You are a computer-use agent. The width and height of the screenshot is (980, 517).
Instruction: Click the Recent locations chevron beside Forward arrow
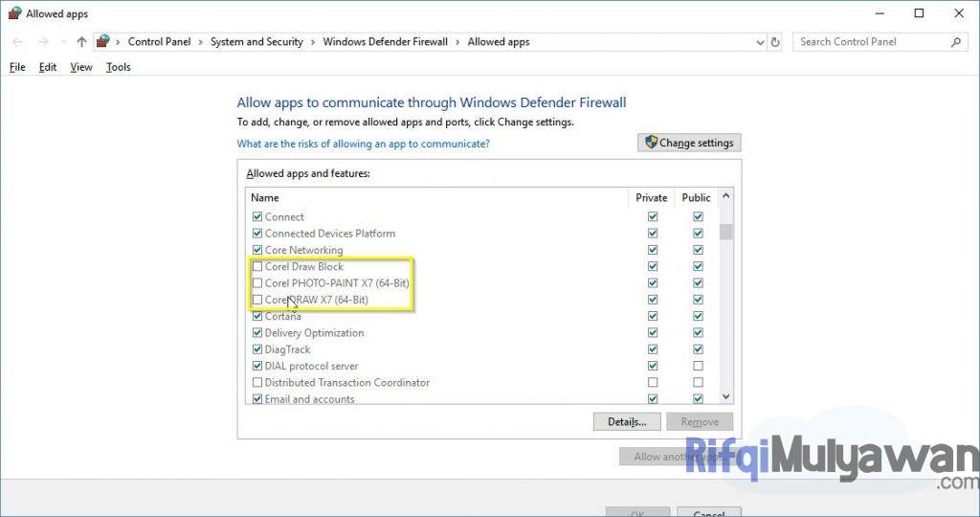pos(63,42)
